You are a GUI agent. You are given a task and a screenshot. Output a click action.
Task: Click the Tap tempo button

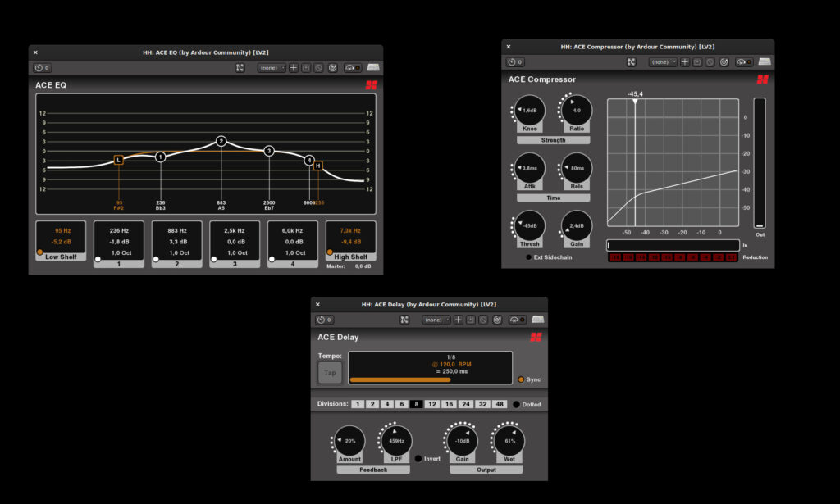tap(330, 373)
